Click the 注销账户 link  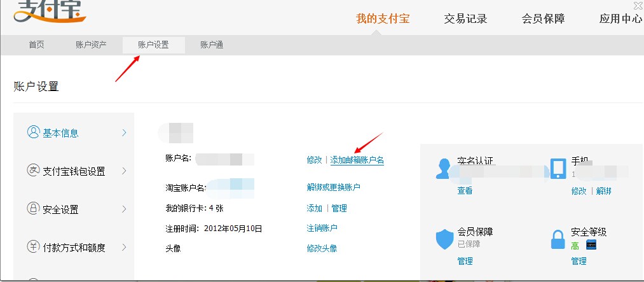[322, 228]
